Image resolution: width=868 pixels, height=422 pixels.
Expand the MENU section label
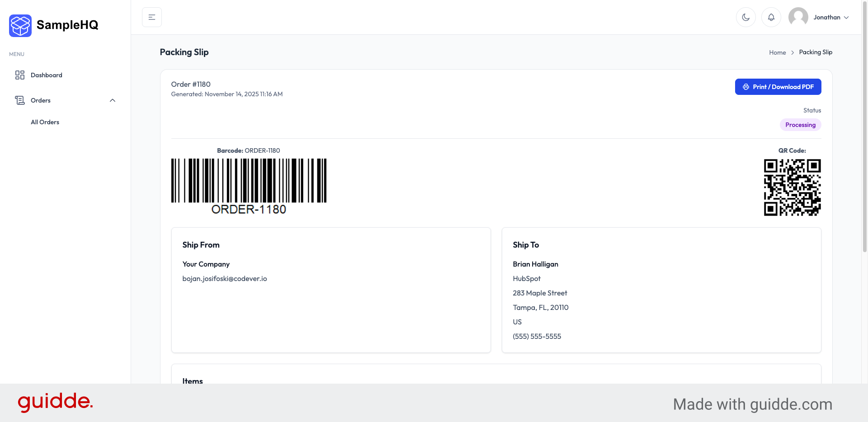(x=16, y=54)
